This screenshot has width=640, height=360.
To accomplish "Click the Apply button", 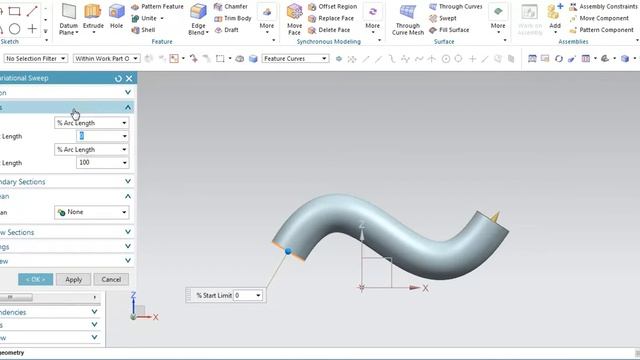I will [73, 280].
